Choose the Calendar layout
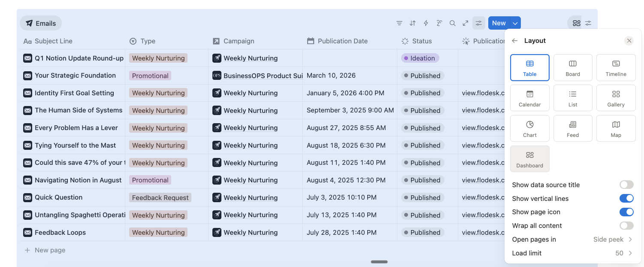The image size is (644, 267). tap(530, 98)
